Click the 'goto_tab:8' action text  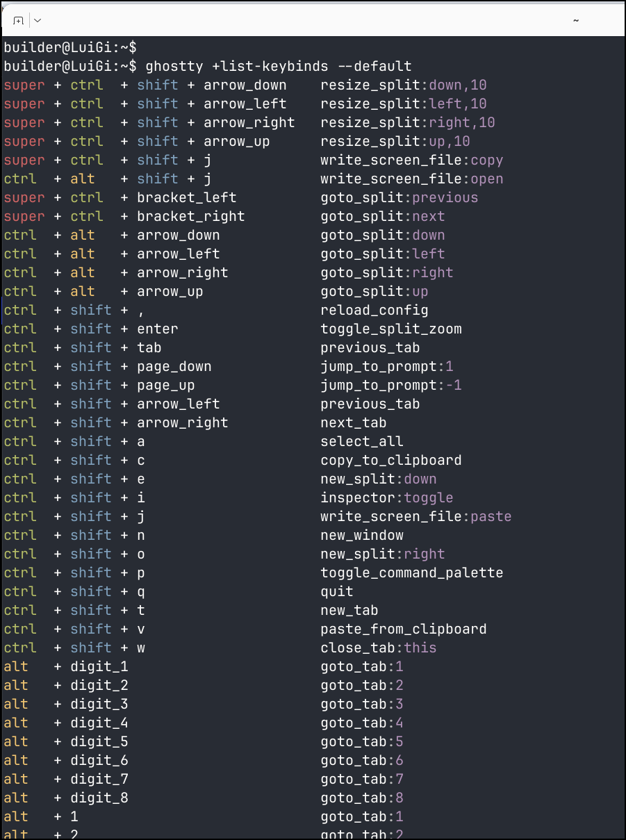tap(361, 798)
